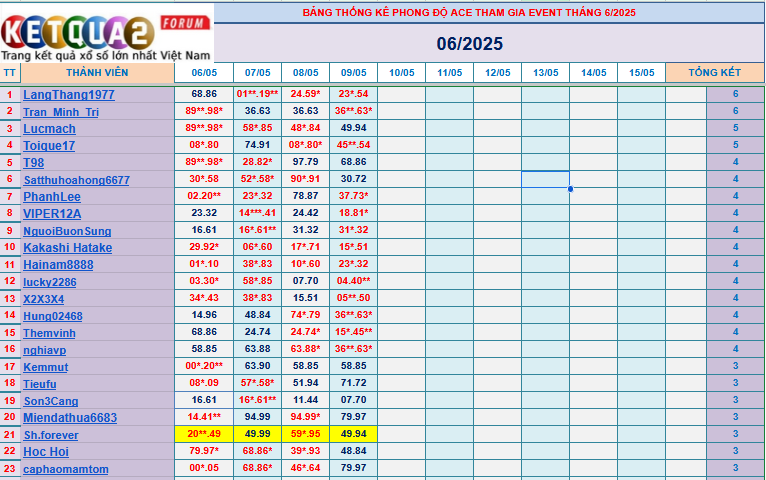Select cell 01**.19** in LangThang1977 row
The height and width of the screenshot is (480, 766).
point(257,94)
